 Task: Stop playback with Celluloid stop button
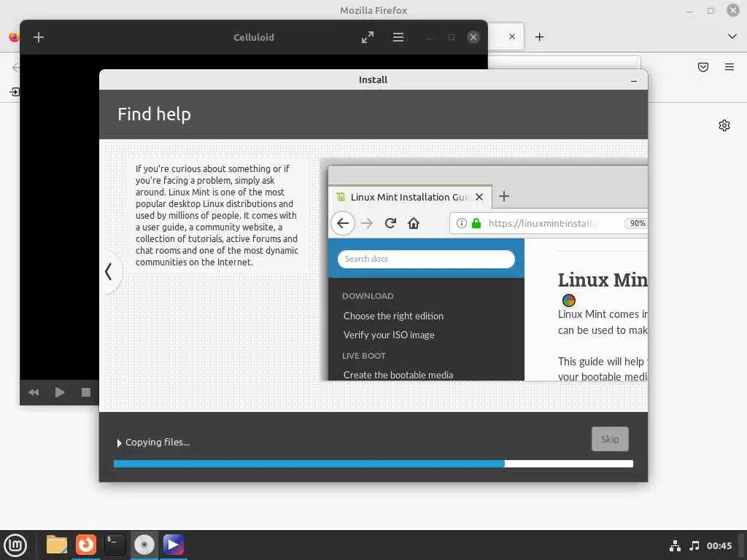(86, 392)
